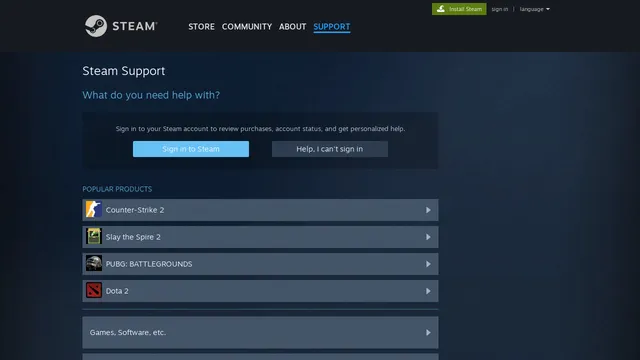Open the COMMUNITY menu
The height and width of the screenshot is (360, 640).
click(247, 27)
